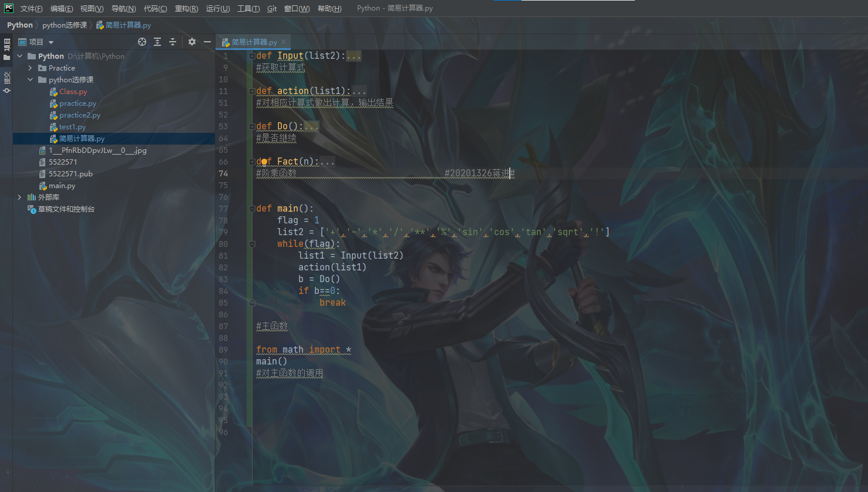The height and width of the screenshot is (492, 868).
Task: Click the comment '#20201326蒋进#' in the editor
Action: 480,173
